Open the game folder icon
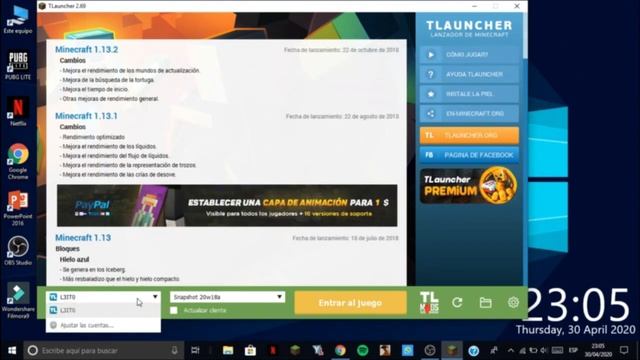Screen dimensions: 640x360 [x=485, y=302]
